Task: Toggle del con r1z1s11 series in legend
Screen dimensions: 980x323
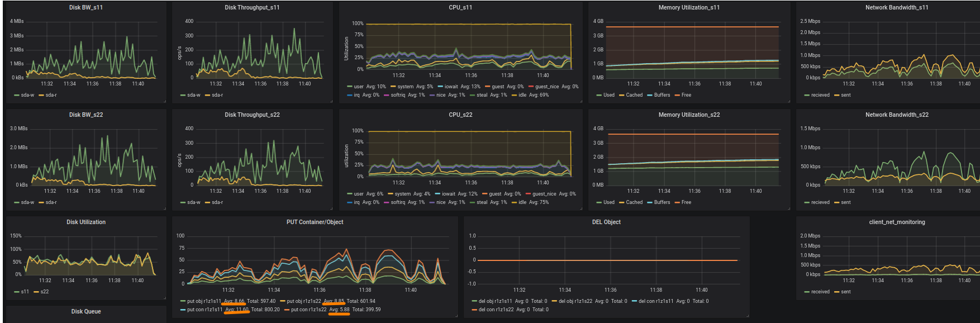Action: (656, 301)
